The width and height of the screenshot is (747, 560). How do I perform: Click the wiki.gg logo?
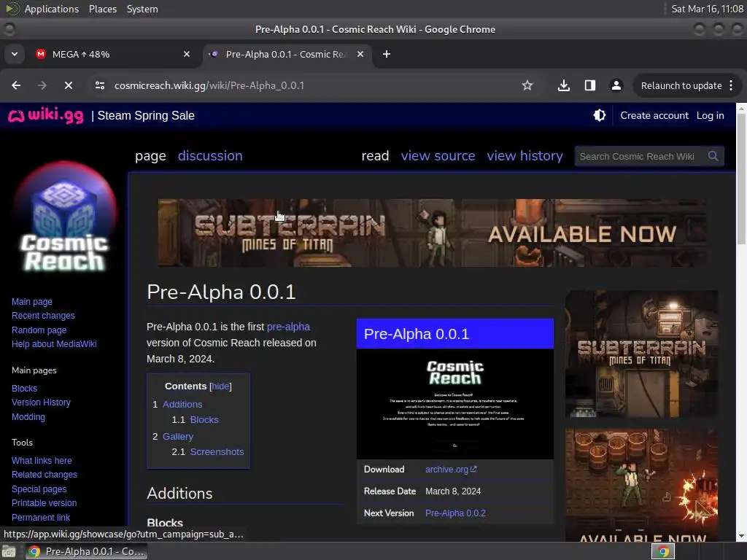click(x=46, y=115)
